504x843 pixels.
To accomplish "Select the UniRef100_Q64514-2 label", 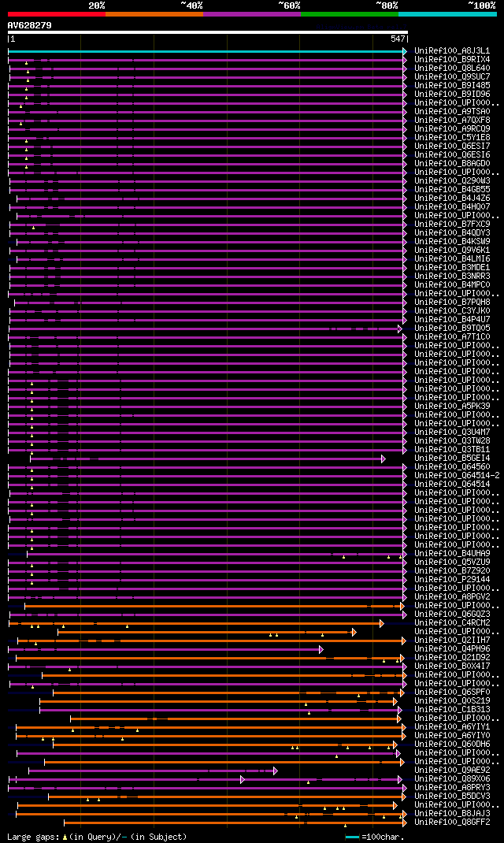I will tap(457, 476).
